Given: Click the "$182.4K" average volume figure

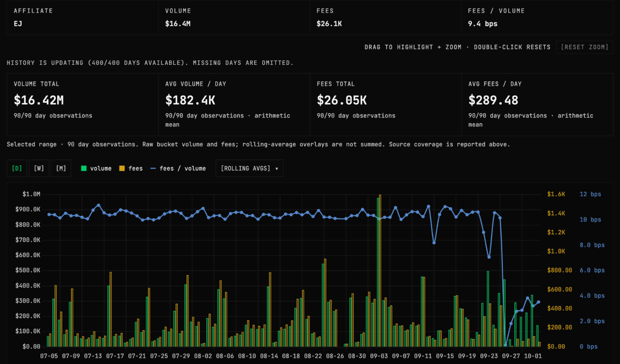Looking at the screenshot, I should 191,100.
